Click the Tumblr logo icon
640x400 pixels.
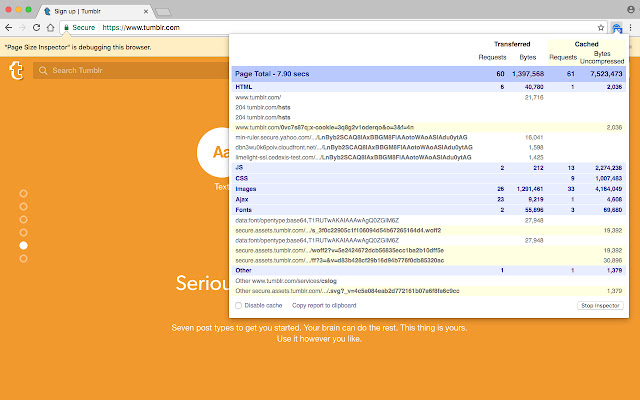(x=14, y=70)
